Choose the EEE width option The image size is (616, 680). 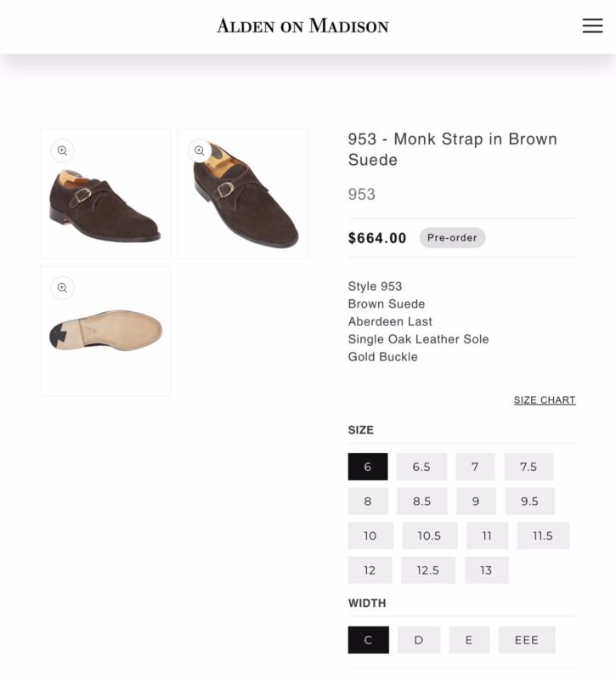(527, 639)
